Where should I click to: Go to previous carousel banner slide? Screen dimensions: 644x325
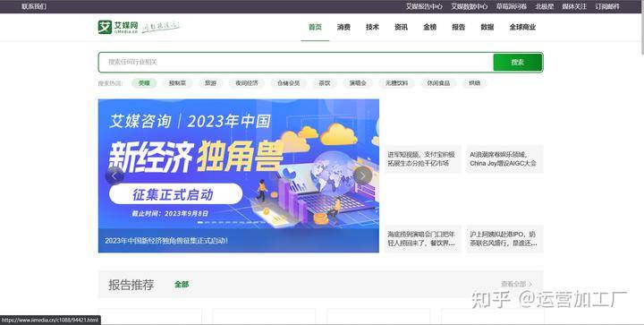(x=114, y=175)
